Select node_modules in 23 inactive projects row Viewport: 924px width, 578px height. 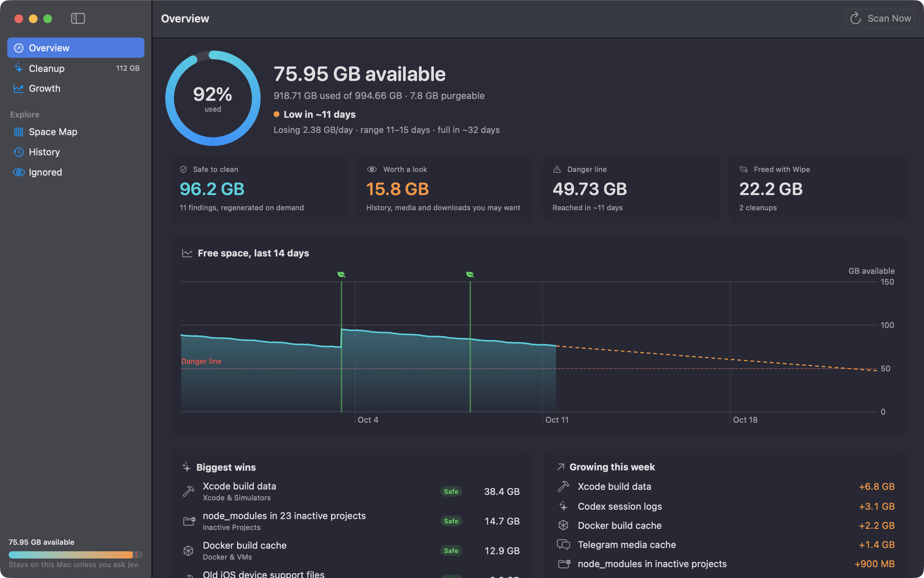coord(350,521)
